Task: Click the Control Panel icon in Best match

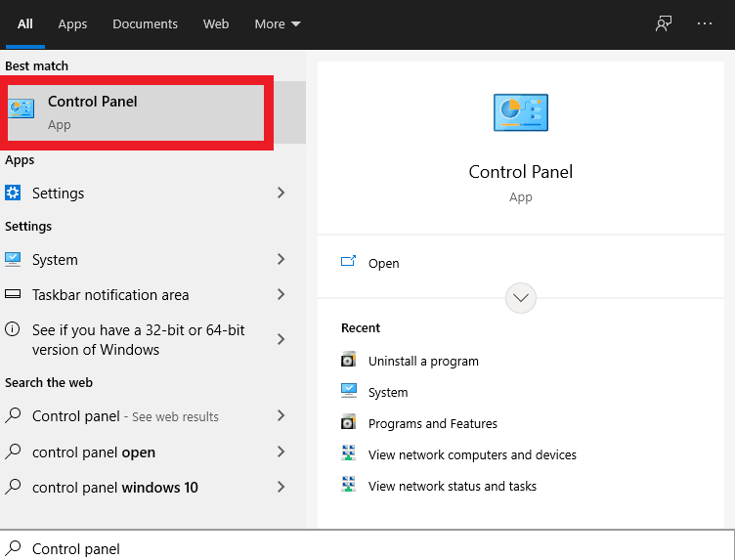Action: click(22, 109)
